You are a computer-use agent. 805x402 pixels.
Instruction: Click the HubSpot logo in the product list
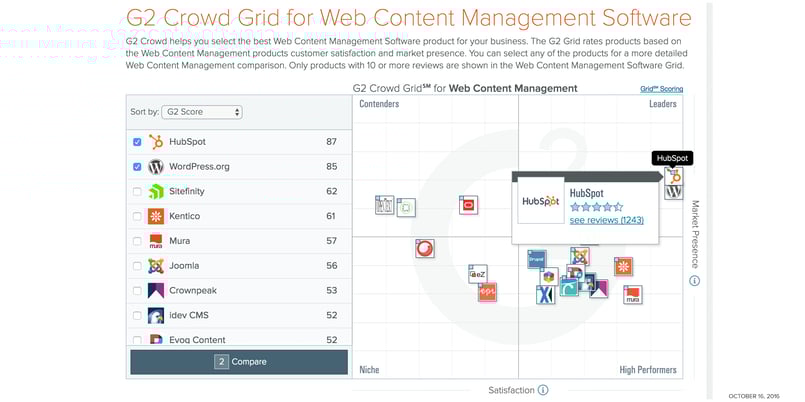coord(156,142)
